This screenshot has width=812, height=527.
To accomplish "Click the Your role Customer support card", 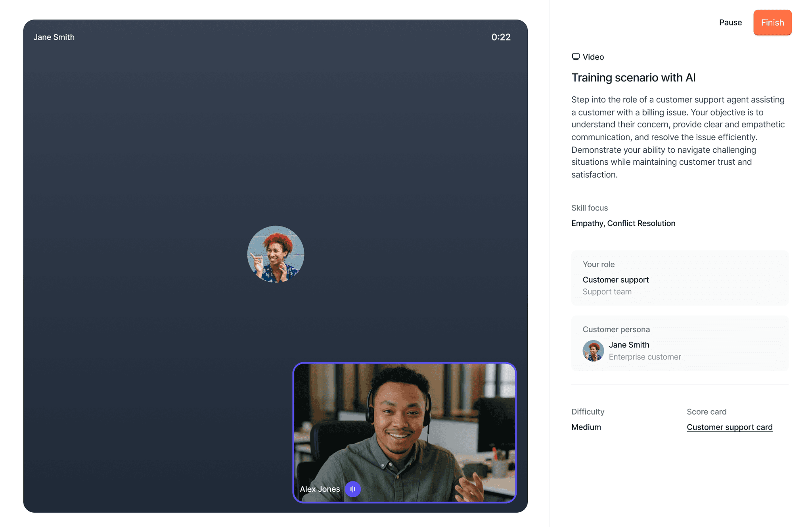I will coord(680,278).
